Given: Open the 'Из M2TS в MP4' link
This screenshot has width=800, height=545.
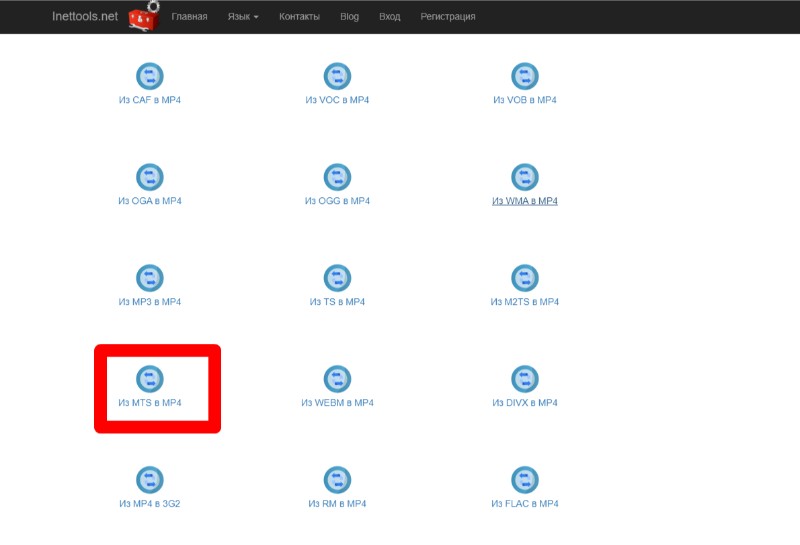Looking at the screenshot, I should tap(525, 302).
